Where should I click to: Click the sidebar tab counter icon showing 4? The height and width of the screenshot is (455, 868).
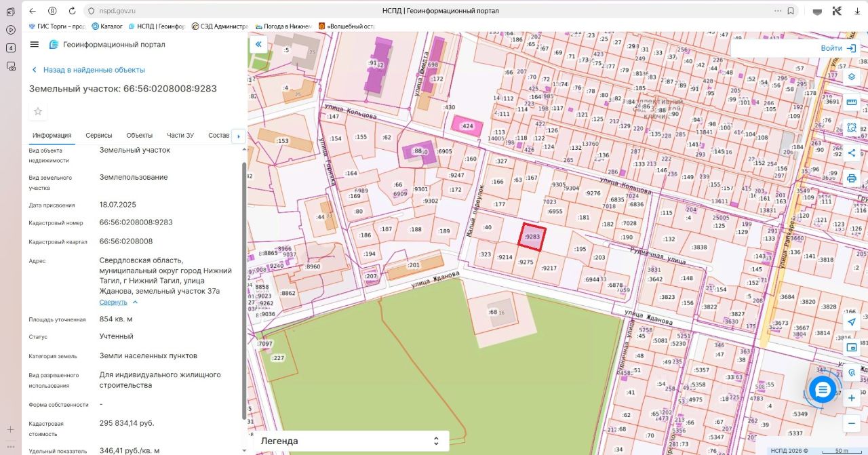tap(10, 48)
